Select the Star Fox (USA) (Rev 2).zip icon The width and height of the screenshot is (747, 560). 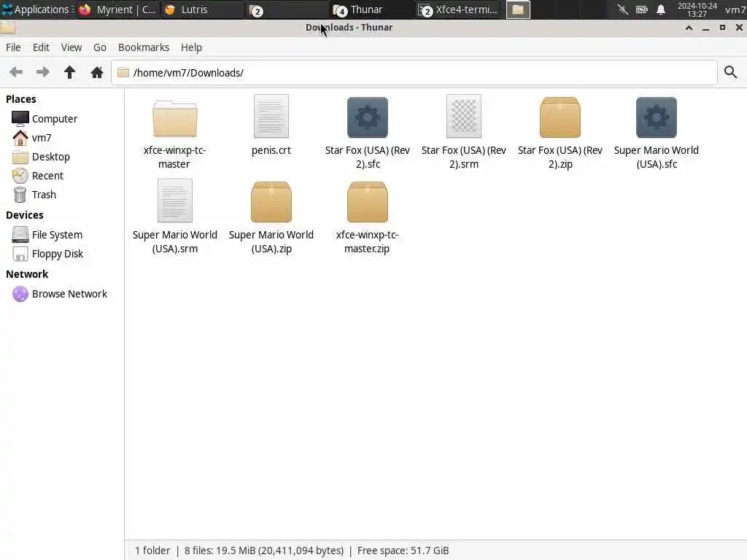[560, 117]
